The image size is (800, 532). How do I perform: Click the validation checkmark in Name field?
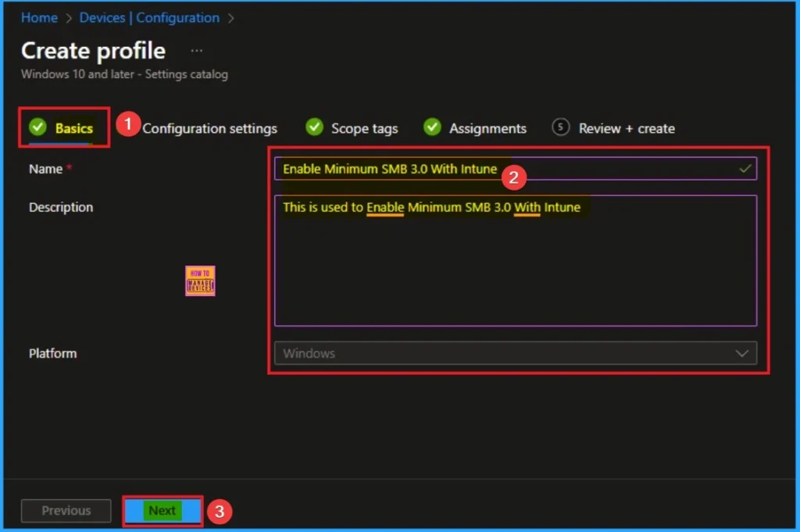click(x=745, y=168)
